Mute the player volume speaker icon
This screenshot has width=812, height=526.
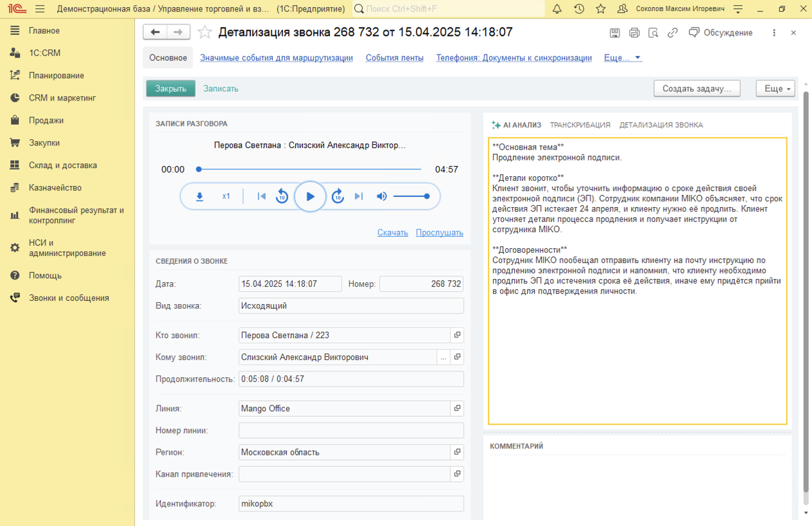click(382, 196)
